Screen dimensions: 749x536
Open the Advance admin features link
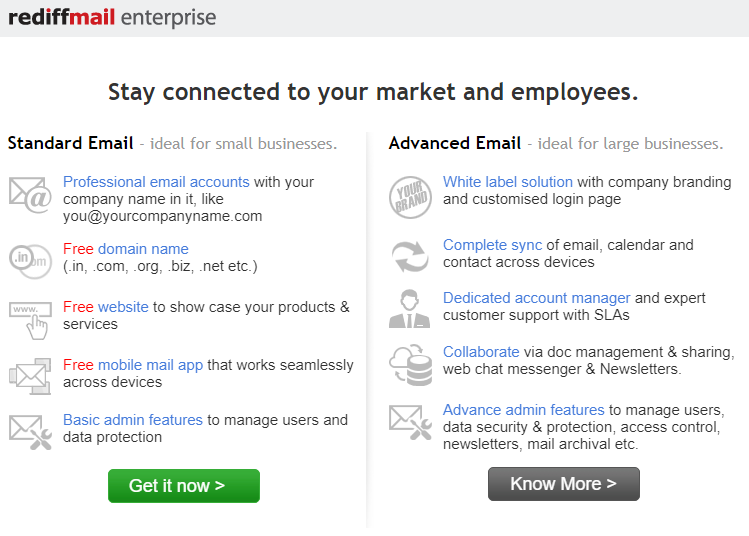coord(523,410)
